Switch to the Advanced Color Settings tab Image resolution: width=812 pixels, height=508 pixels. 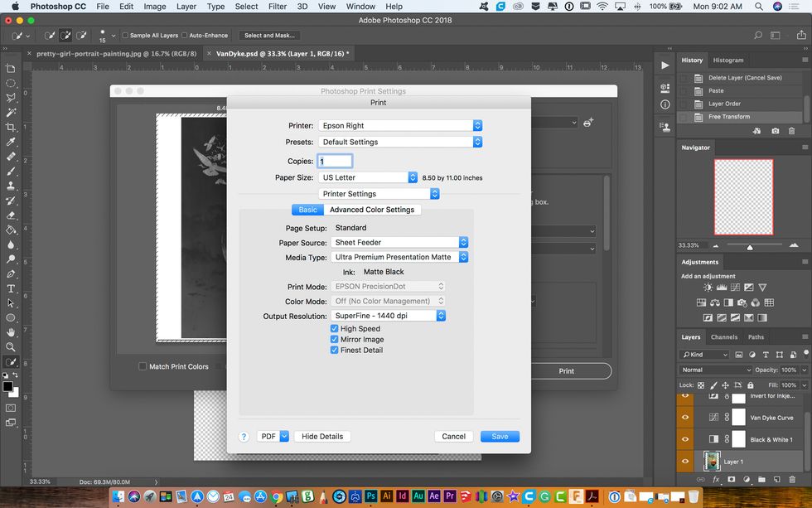[373, 209]
